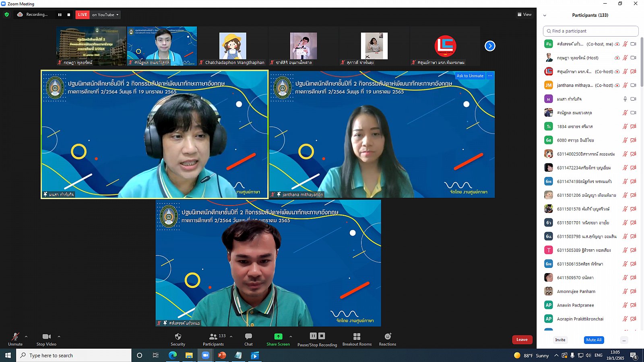Stop Video camera
This screenshot has width=644, height=362.
point(46,339)
